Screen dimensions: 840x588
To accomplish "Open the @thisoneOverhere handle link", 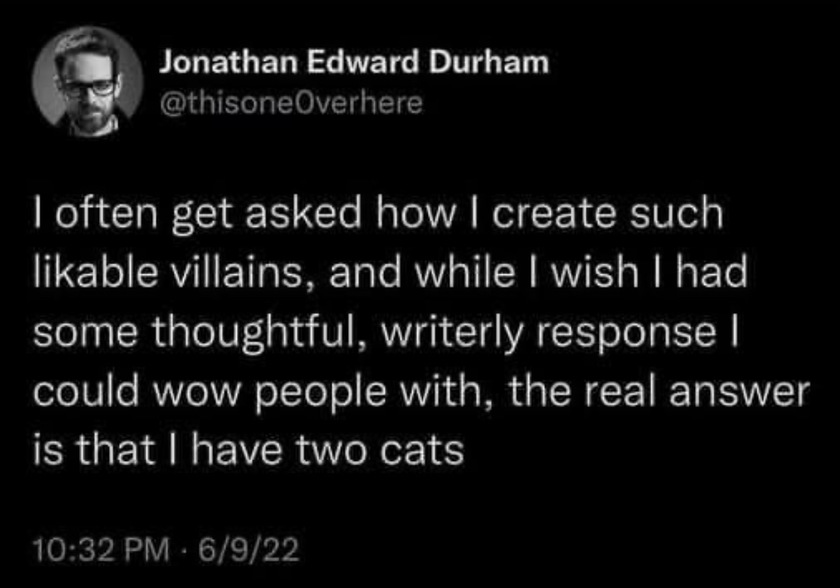I will (x=291, y=102).
